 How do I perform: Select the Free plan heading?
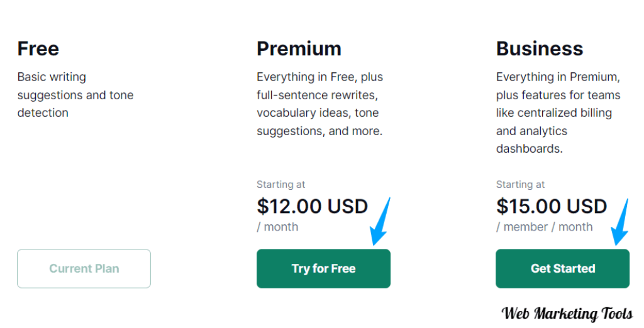[x=38, y=48]
